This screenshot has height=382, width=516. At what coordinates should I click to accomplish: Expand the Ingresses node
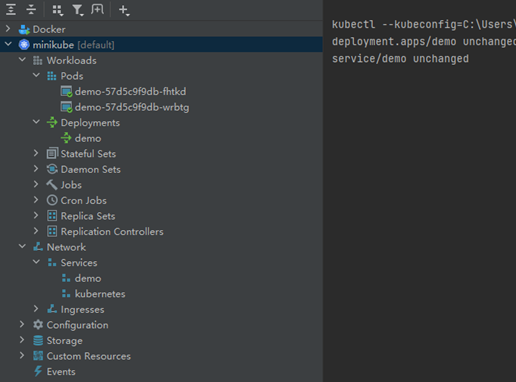pos(36,309)
